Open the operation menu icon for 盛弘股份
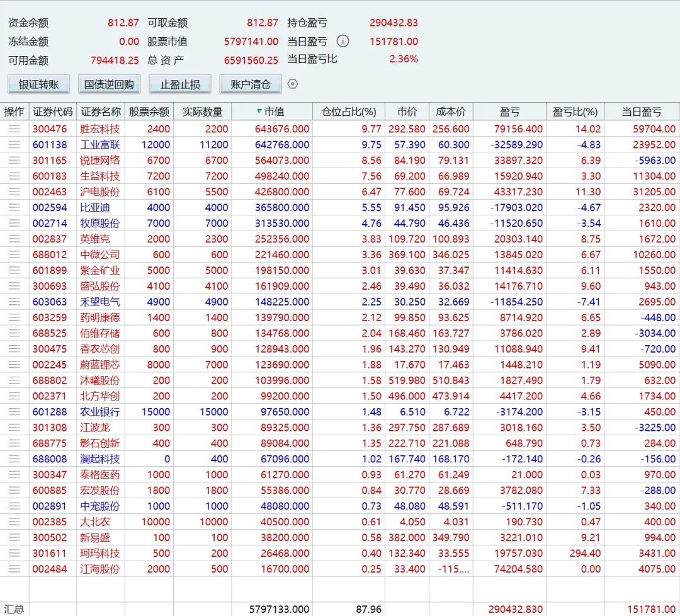The image size is (680, 616). [14, 286]
